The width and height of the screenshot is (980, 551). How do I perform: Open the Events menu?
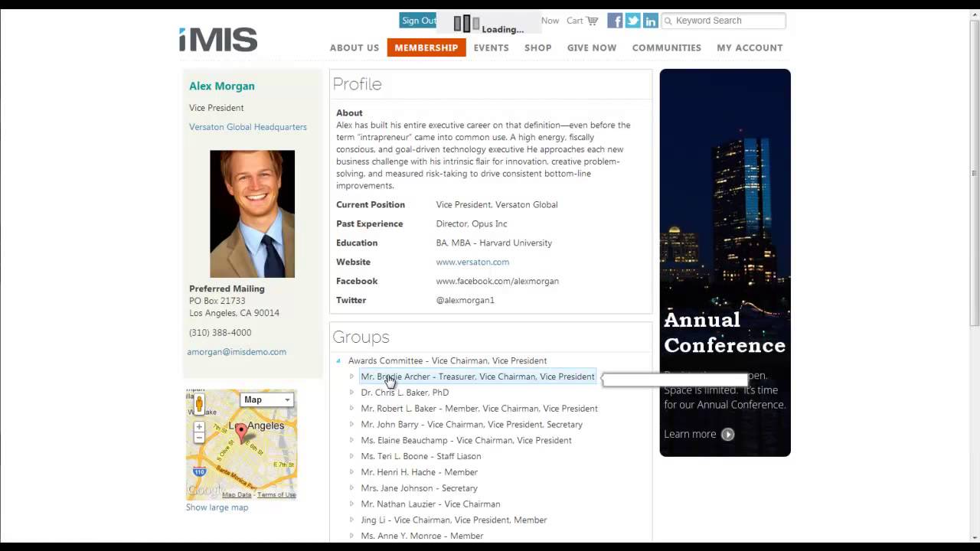coord(492,47)
